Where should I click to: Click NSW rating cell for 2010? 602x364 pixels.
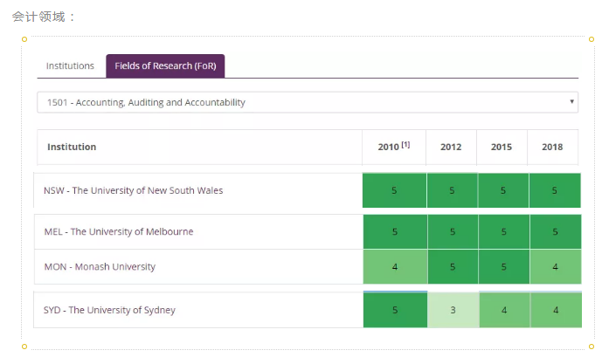[x=394, y=190]
